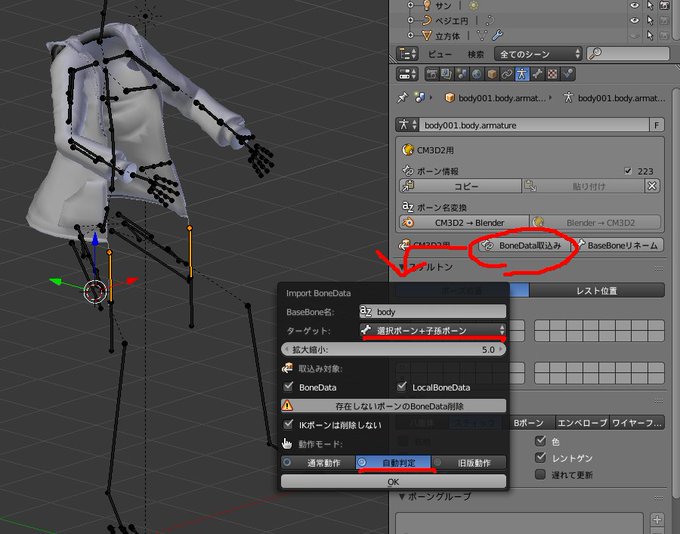Open the Bone properties tab icon
This screenshot has height=534, width=680.
coord(537,74)
